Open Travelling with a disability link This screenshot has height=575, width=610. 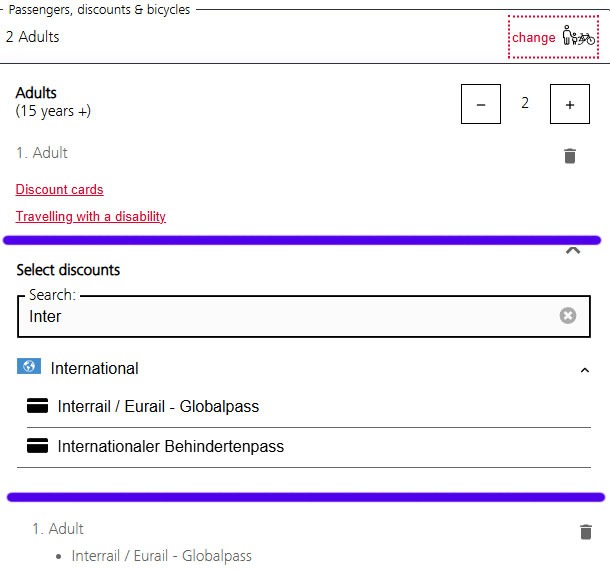pyautogui.click(x=91, y=217)
